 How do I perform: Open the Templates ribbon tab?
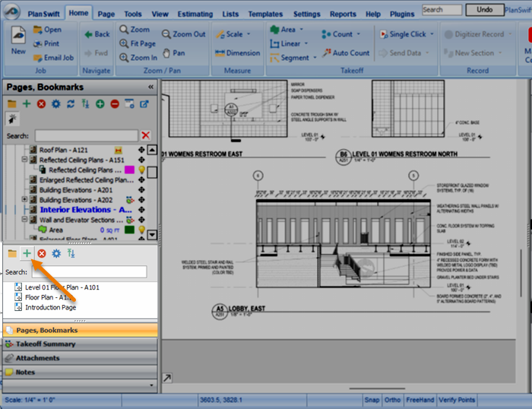[x=265, y=14]
